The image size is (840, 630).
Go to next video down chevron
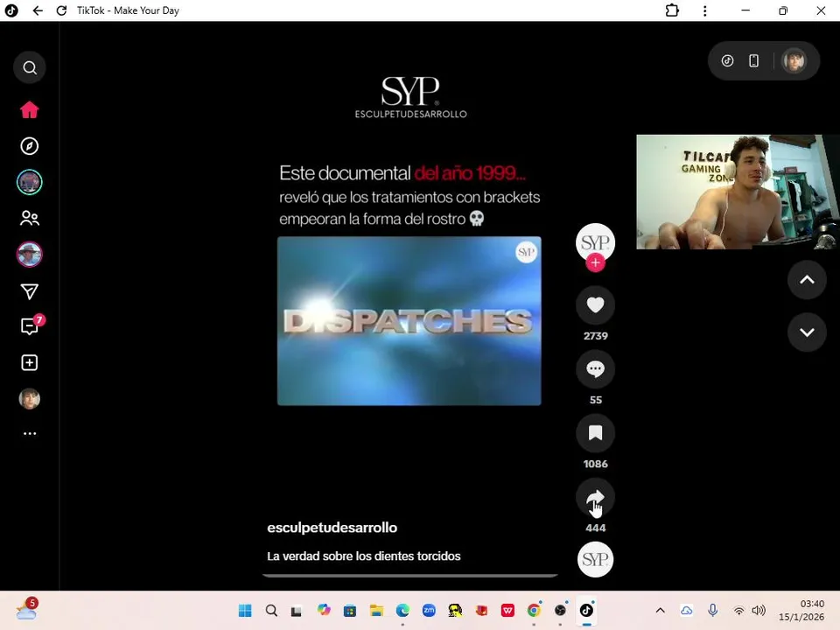click(807, 332)
